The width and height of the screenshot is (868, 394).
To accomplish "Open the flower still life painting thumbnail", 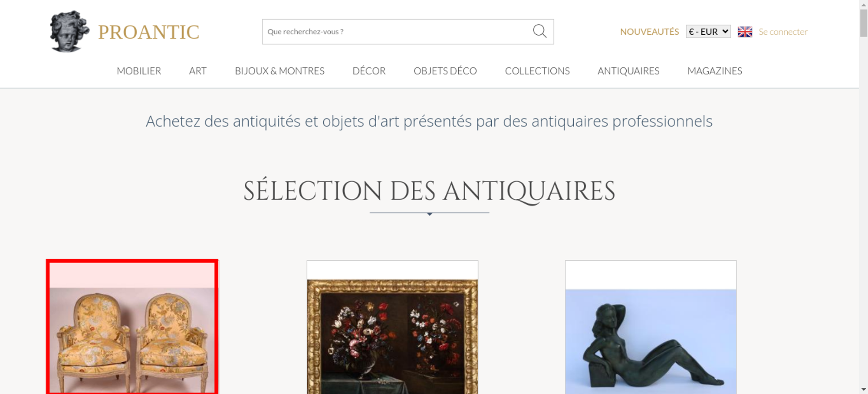I will pos(392,328).
